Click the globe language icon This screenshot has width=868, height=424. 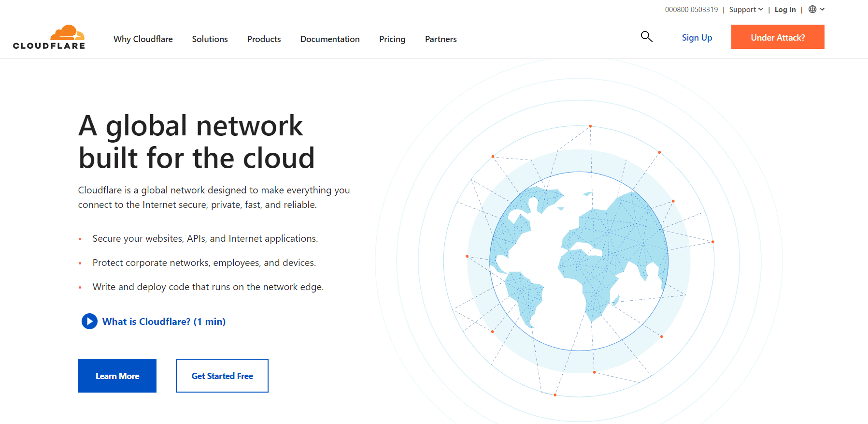(x=812, y=9)
